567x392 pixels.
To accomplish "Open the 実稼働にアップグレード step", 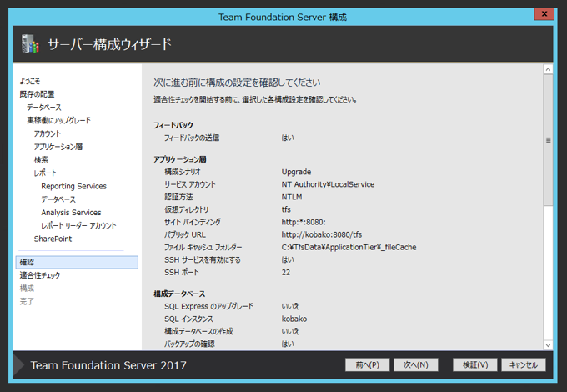I will pos(58,120).
